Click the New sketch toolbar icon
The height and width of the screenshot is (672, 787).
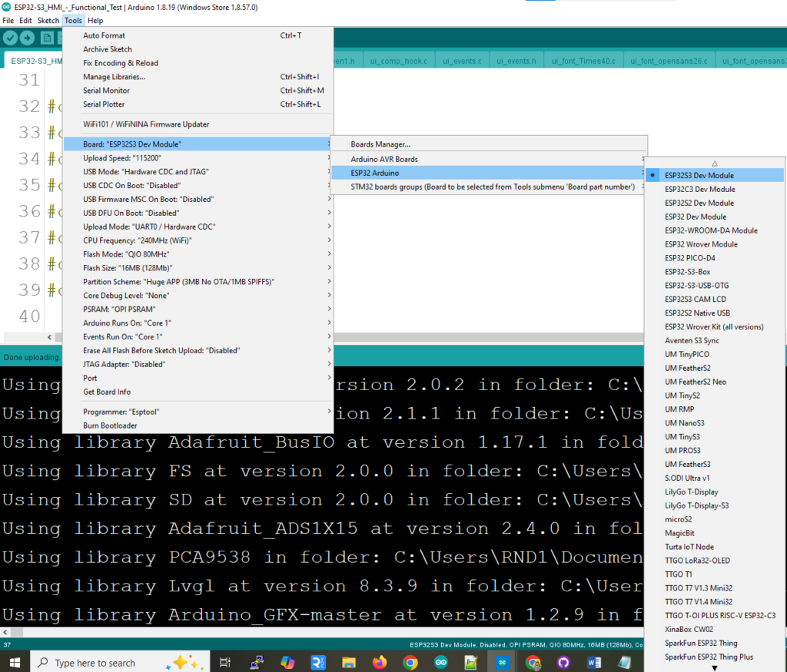tap(45, 38)
